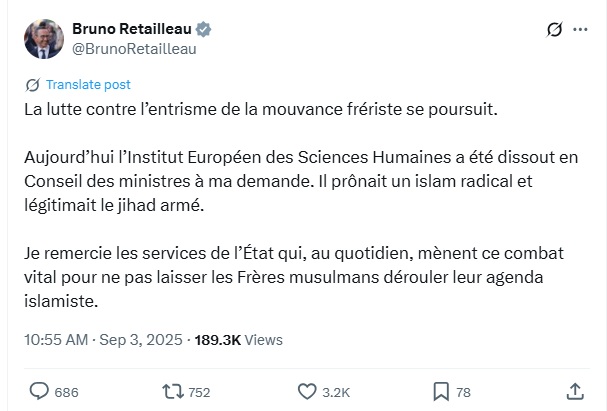This screenshot has height=411, width=607.
Task: Click the Translate post link
Action: click(x=88, y=85)
